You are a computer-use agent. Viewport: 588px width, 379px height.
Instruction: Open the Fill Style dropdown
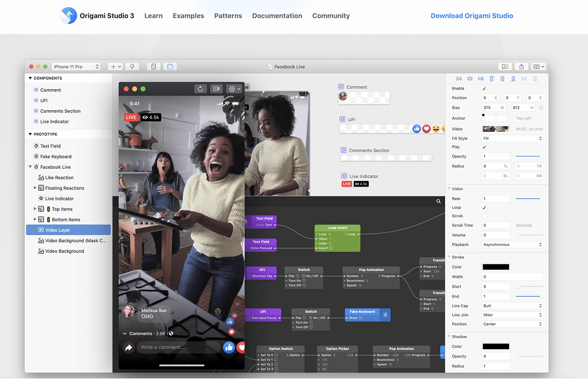click(x=512, y=138)
